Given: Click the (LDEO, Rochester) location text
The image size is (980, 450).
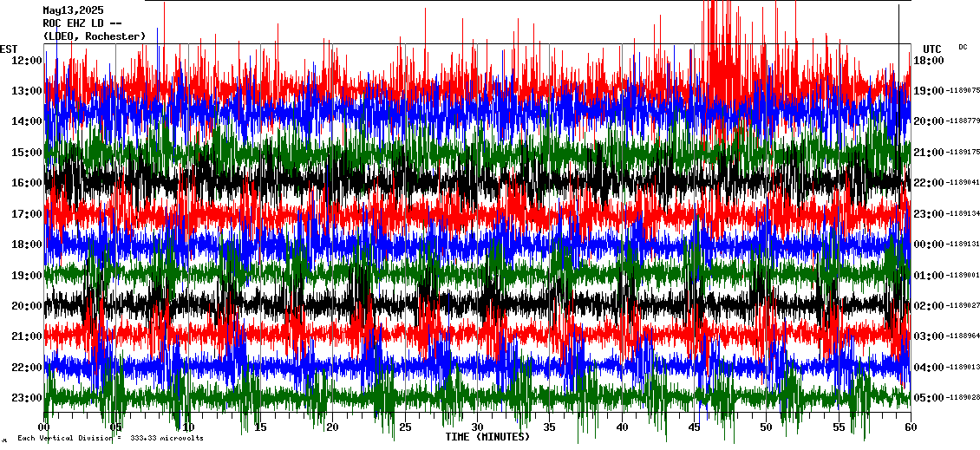Looking at the screenshot, I should pos(94,36).
